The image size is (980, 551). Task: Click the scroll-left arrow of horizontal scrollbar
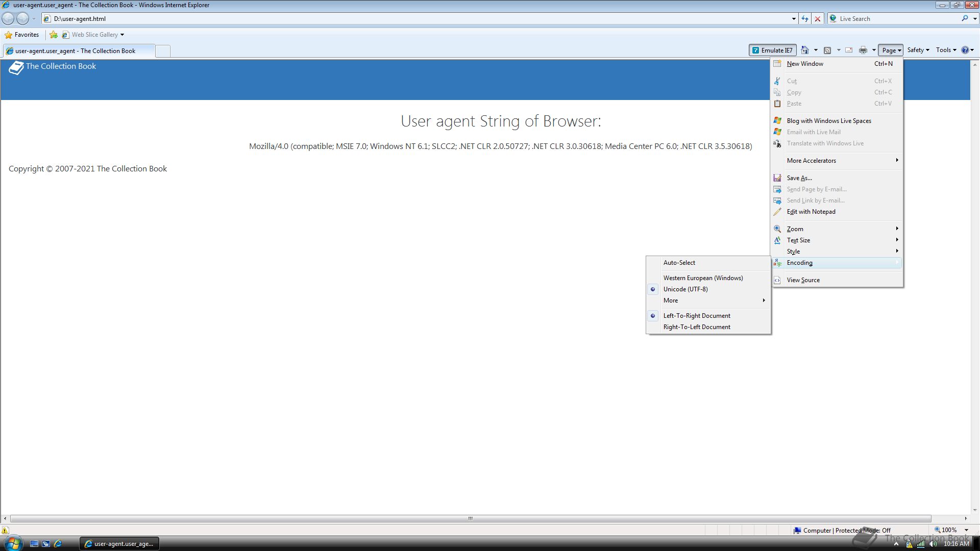click(5, 518)
